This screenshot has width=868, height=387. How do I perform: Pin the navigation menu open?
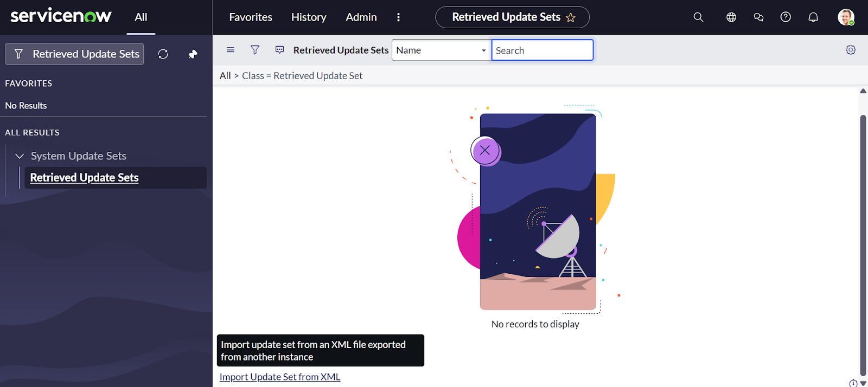[193, 54]
